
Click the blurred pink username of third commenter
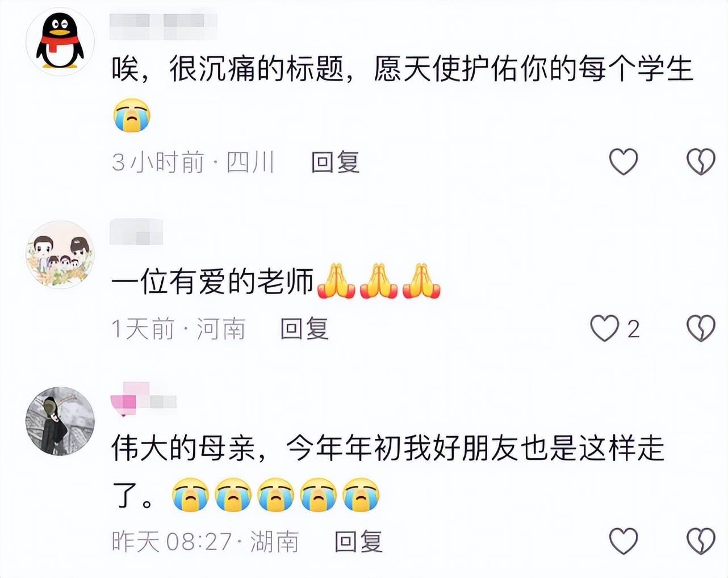[x=144, y=399]
